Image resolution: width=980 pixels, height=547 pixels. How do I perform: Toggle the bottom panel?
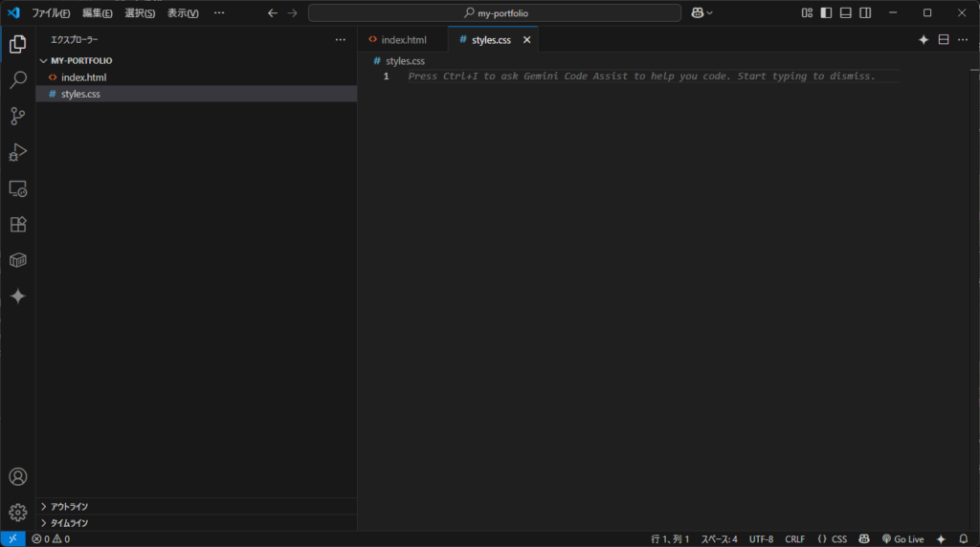[x=846, y=12]
